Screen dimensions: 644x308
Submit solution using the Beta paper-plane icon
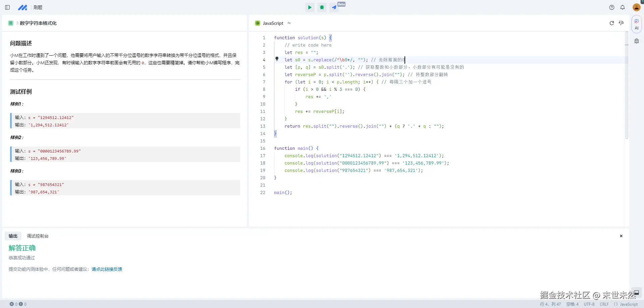334,7
